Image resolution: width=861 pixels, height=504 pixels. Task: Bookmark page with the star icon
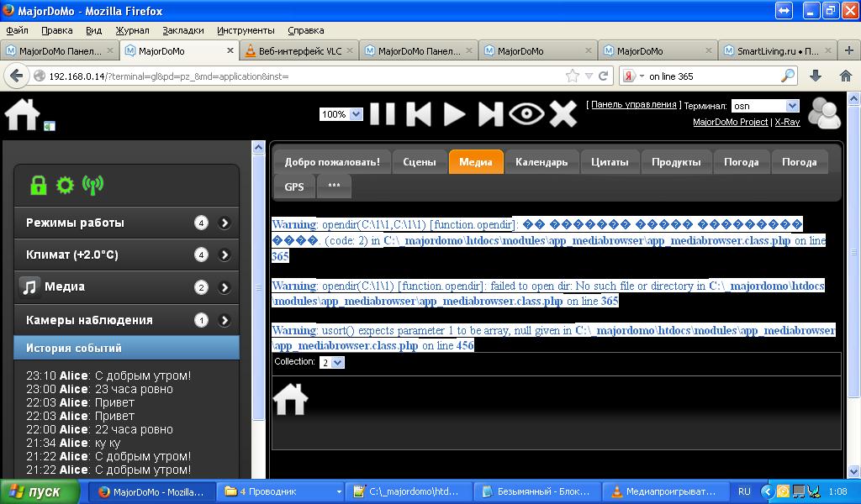572,76
